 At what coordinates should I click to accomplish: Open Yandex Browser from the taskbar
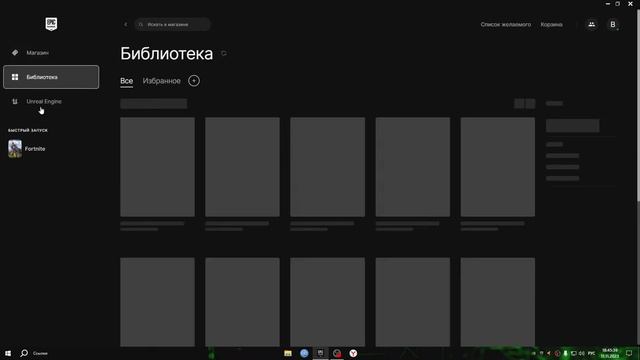(x=353, y=353)
